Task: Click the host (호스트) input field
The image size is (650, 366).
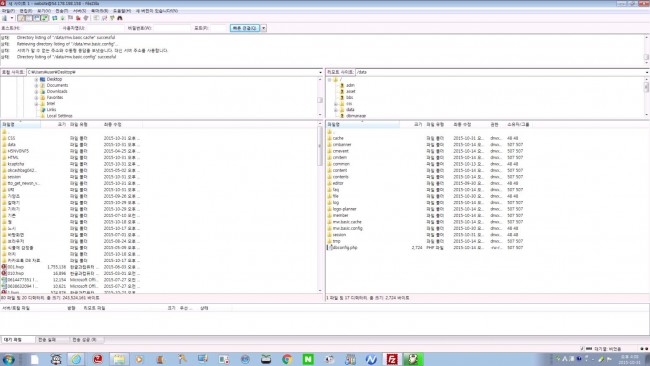Action: tap(39, 28)
